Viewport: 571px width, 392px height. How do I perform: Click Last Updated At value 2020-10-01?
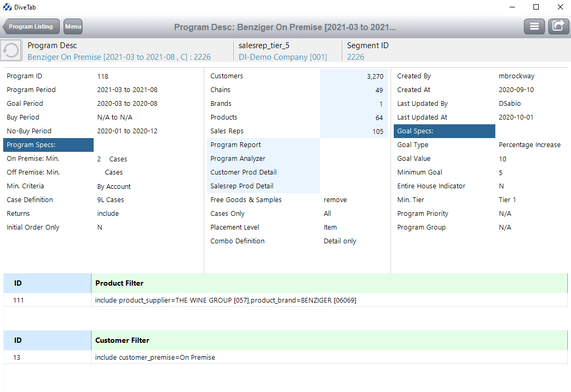tap(516, 117)
